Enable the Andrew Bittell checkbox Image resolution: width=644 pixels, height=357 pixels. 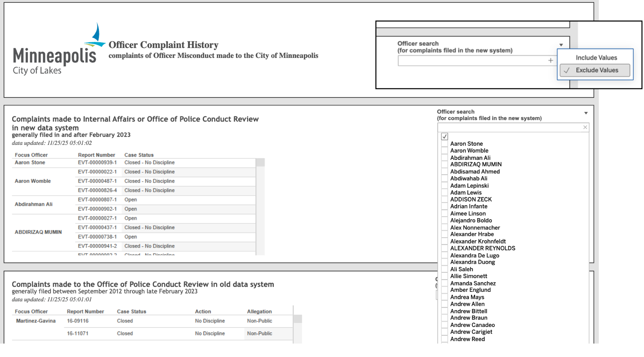[x=444, y=311]
